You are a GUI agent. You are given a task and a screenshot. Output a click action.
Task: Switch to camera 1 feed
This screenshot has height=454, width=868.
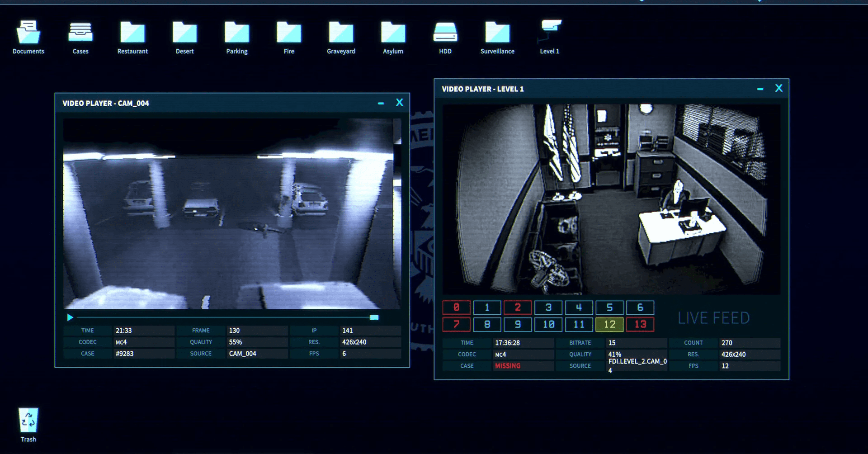tap(487, 307)
